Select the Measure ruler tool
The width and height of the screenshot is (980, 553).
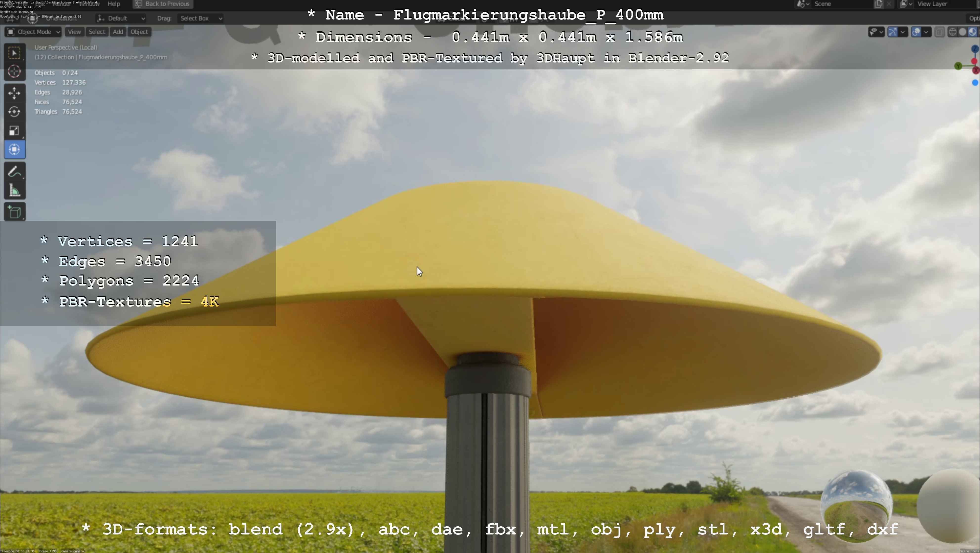pos(14,190)
